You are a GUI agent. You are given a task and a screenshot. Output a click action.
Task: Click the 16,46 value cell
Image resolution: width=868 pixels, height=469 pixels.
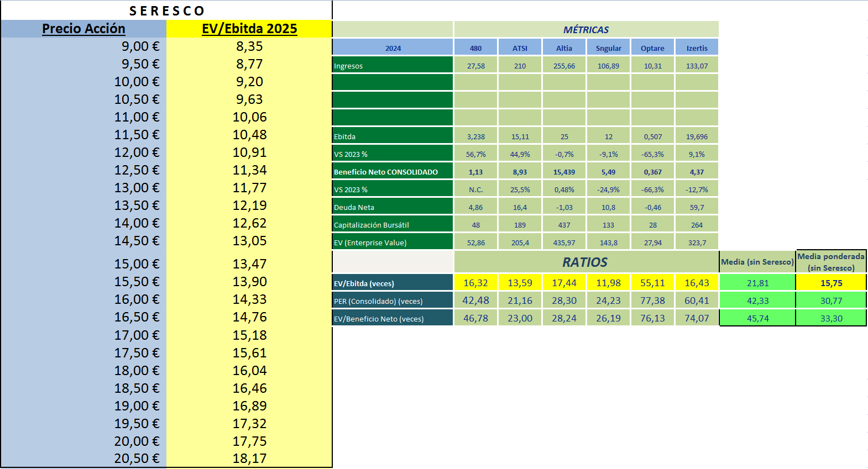(x=249, y=388)
